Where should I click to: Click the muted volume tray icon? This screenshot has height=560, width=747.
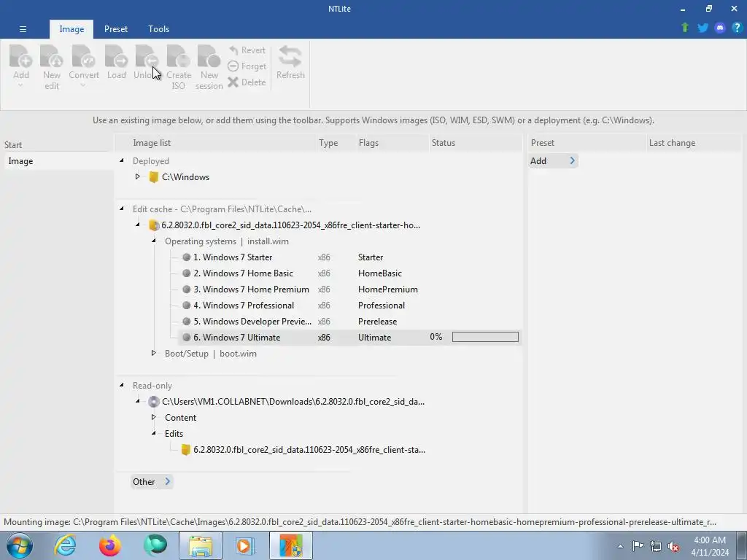pyautogui.click(x=673, y=546)
